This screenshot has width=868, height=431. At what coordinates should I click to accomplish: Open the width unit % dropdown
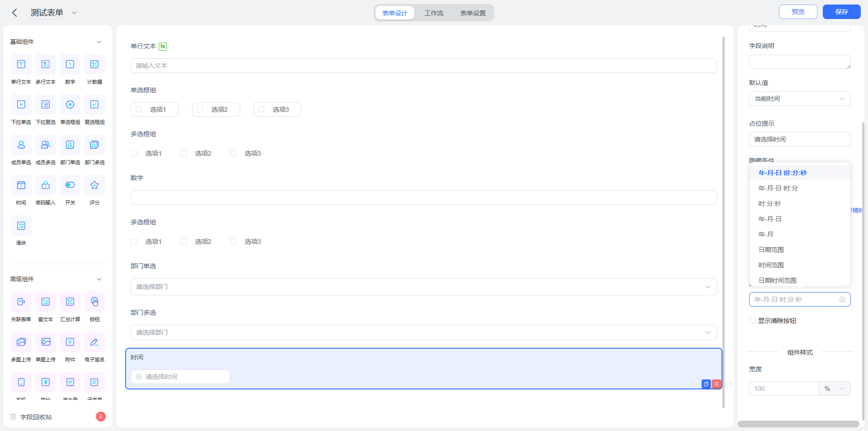(835, 388)
